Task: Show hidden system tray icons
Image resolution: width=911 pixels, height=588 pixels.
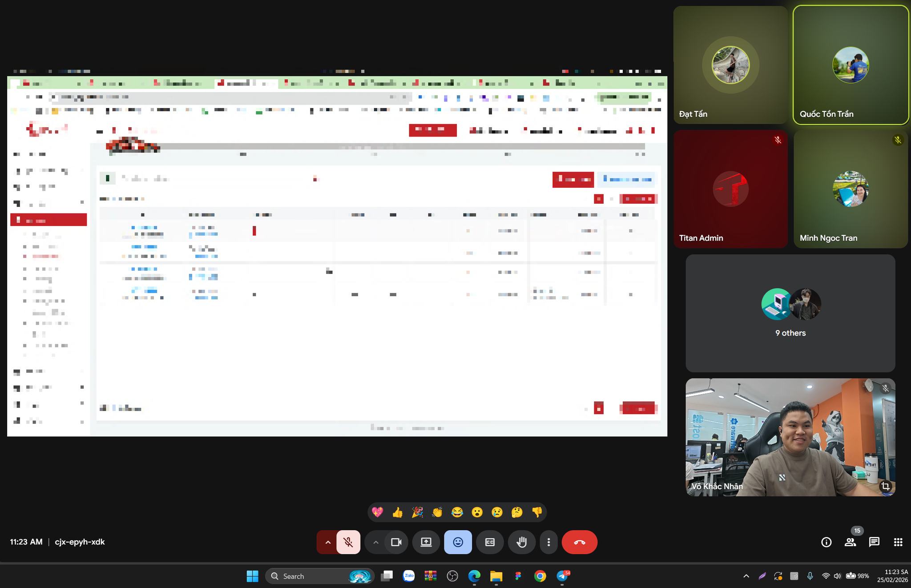Action: coord(746,576)
